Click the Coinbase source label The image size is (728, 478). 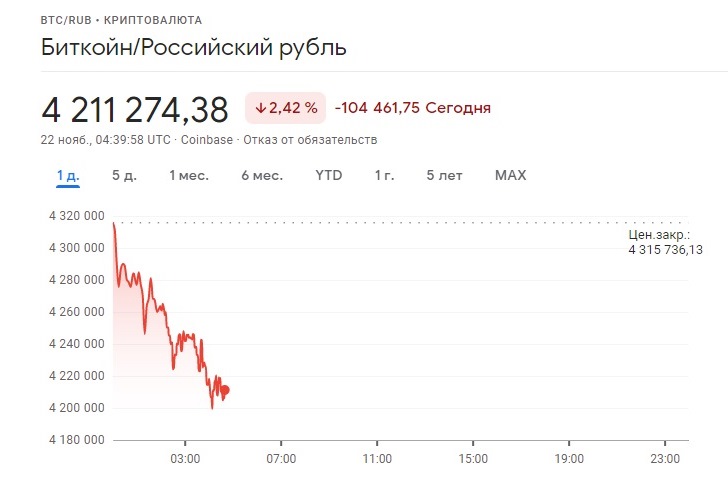207,140
